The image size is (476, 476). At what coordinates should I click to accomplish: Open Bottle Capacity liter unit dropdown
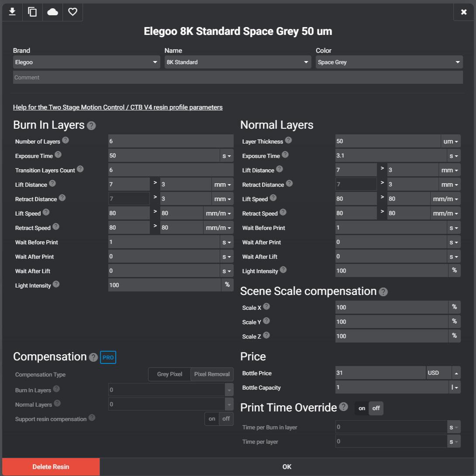tap(455, 387)
